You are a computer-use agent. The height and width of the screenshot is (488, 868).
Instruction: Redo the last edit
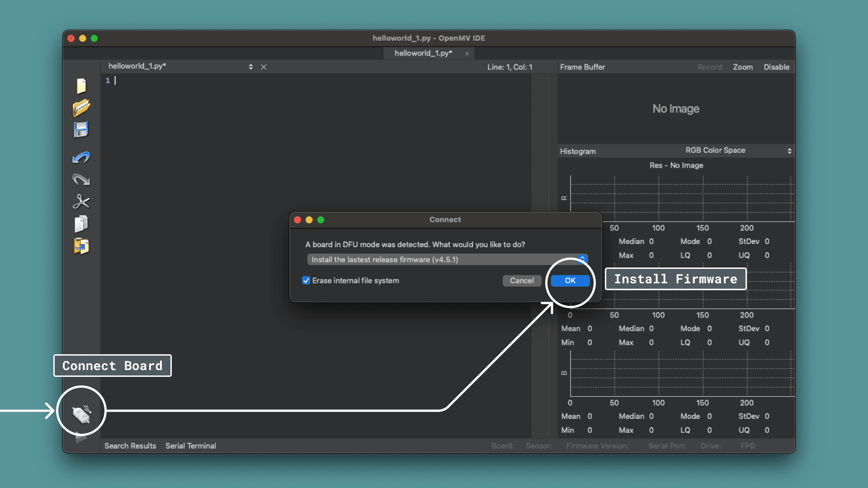click(x=81, y=179)
